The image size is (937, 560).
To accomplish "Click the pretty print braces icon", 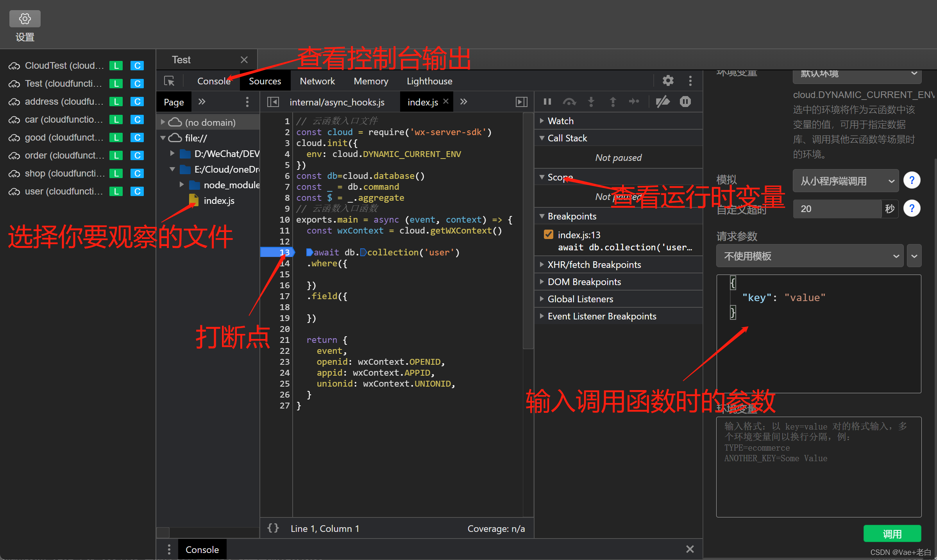I will (273, 528).
